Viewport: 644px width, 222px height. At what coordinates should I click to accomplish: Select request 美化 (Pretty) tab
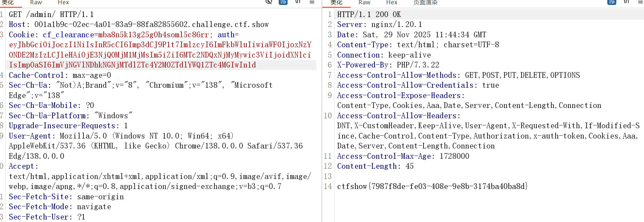(x=8, y=2)
